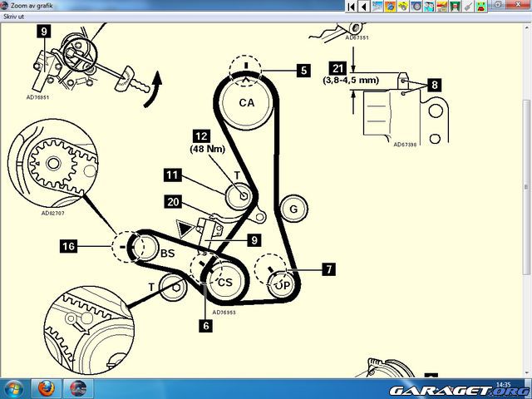Click the CS crankshaft sprocket in the diagram
Image resolution: width=532 pixels, height=399 pixels.
[224, 282]
